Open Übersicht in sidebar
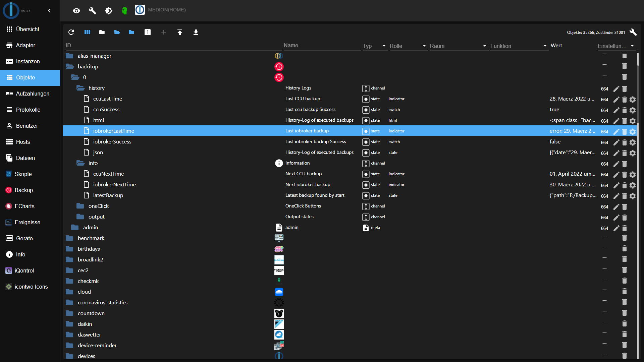 coord(30,29)
